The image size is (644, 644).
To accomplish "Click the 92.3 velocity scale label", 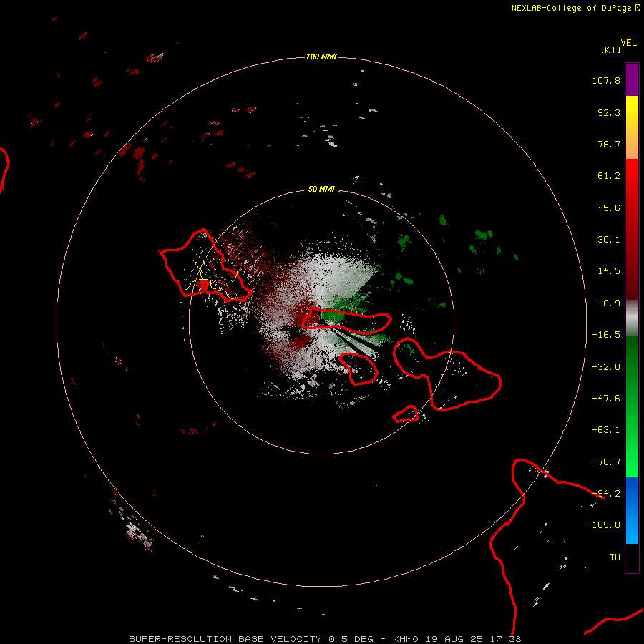I will tap(609, 112).
